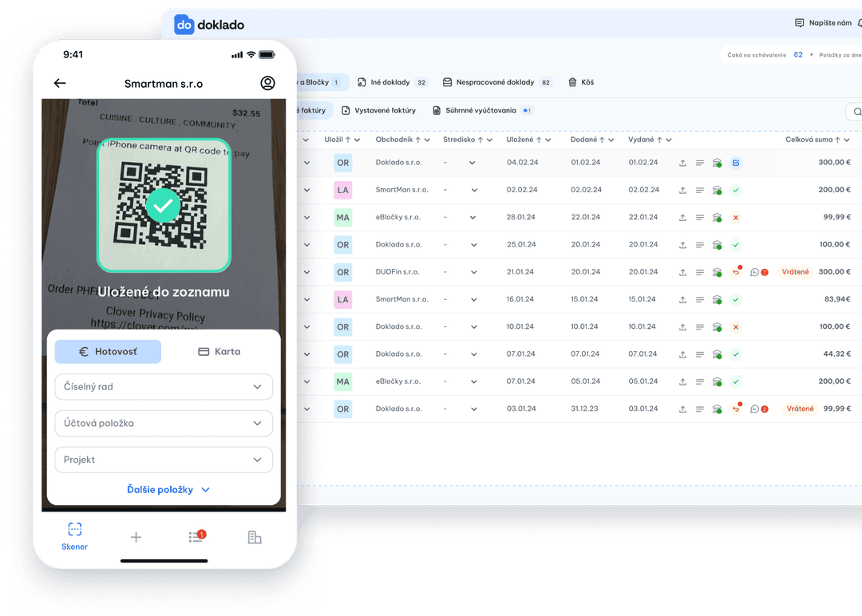
Task: Open the Číselný rad dropdown
Action: pyautogui.click(x=164, y=387)
